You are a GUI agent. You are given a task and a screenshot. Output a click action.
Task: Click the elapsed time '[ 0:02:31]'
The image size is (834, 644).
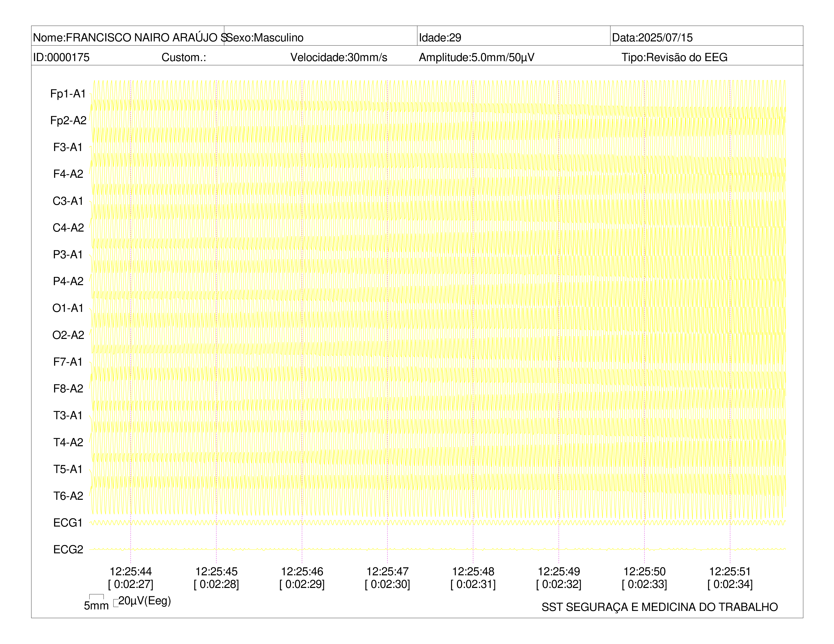[x=473, y=584]
